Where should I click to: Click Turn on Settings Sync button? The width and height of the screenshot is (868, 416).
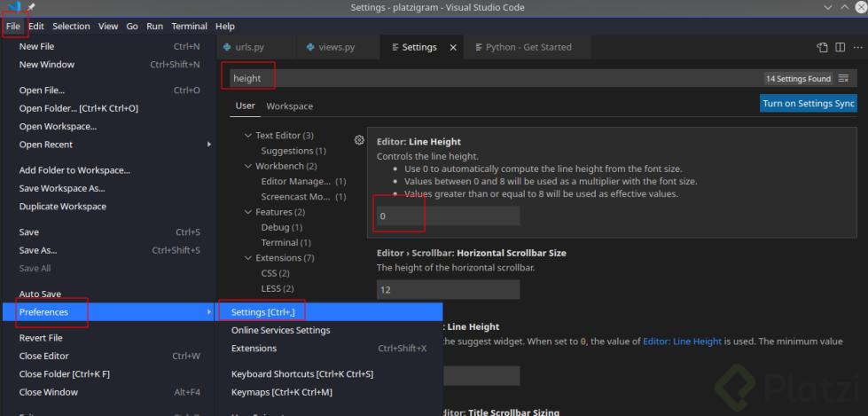[809, 104]
